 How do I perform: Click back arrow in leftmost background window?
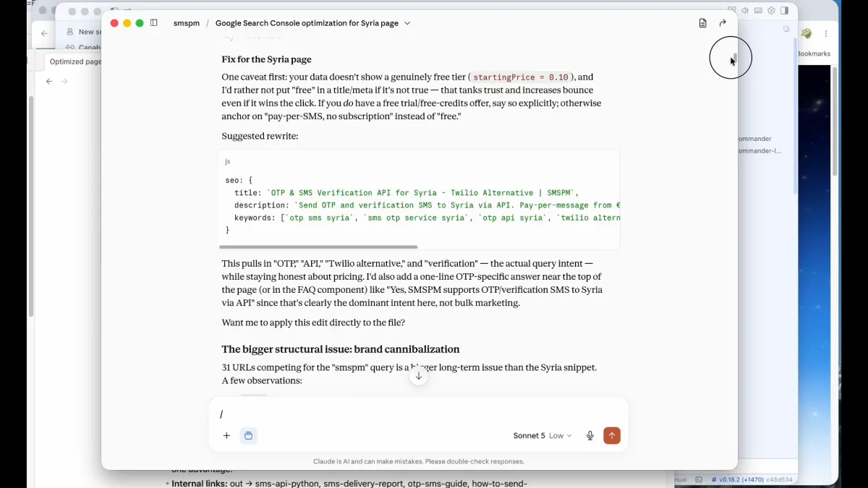[44, 33]
